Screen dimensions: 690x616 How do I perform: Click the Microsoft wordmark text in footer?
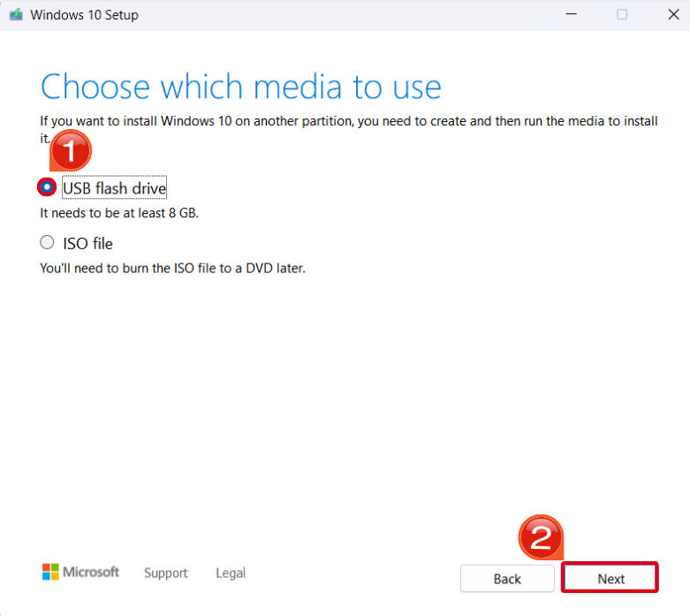click(x=91, y=572)
